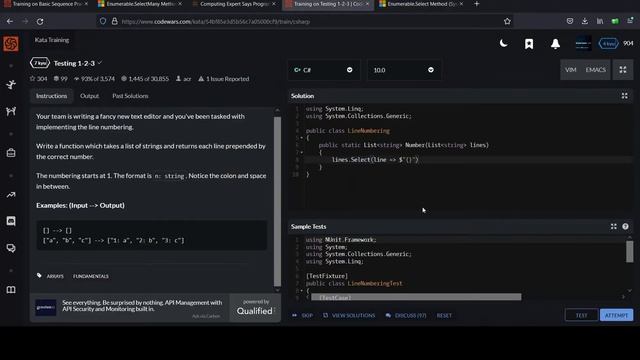Click the ATTEMPT button
Screen dimensions: 640x360
coord(616,315)
